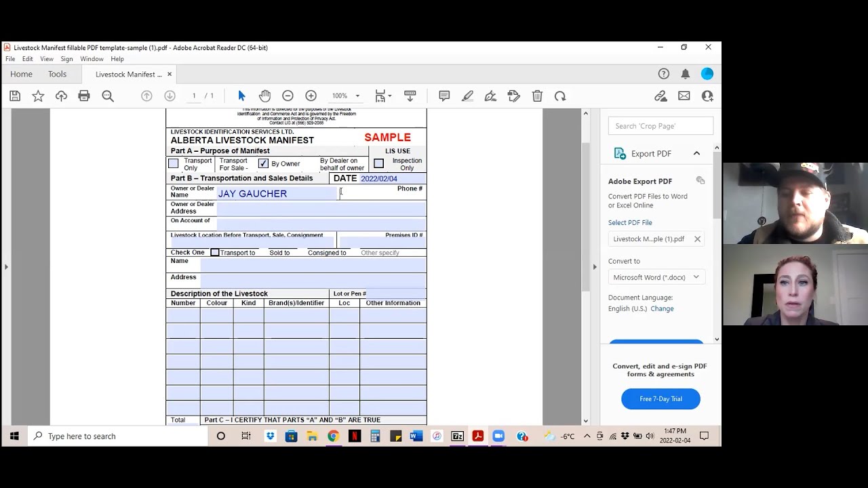Enable scrolling read mode icon
Viewport: 868px width, 488px height.
(410, 96)
